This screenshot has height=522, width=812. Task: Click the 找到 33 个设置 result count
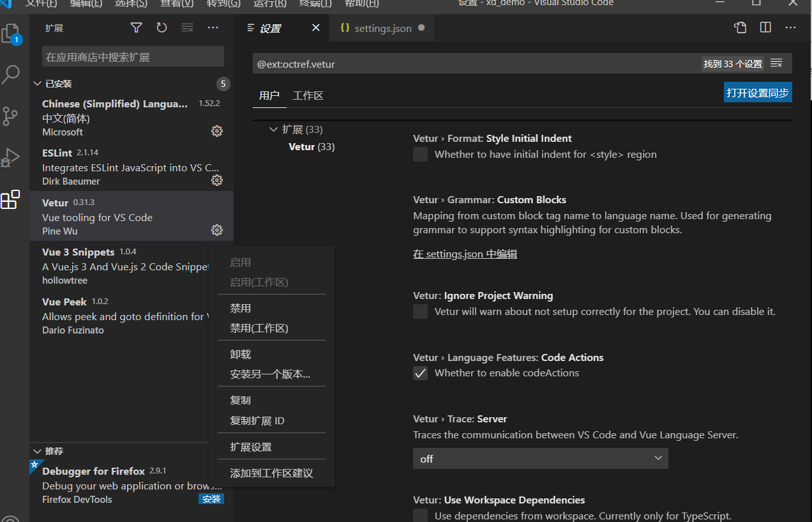[x=733, y=64]
